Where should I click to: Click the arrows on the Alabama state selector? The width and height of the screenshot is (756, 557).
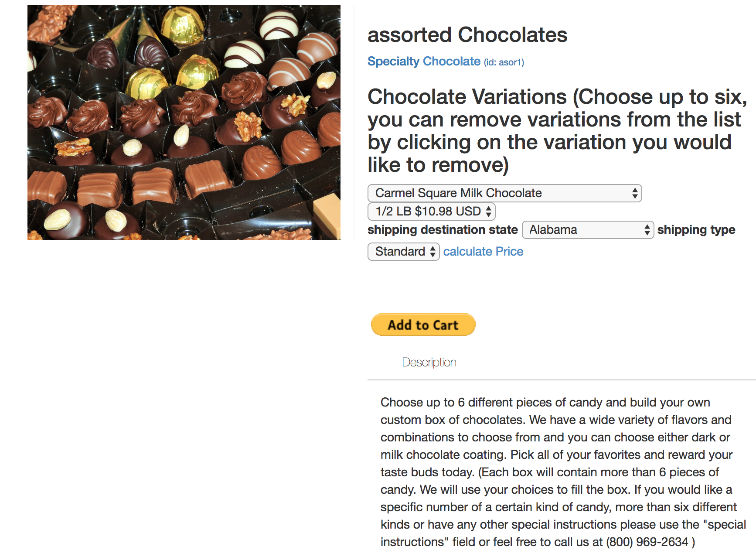pos(647,230)
